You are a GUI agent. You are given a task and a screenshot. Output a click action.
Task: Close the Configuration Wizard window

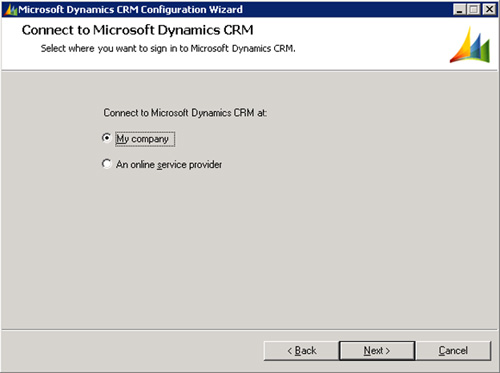(489, 9)
